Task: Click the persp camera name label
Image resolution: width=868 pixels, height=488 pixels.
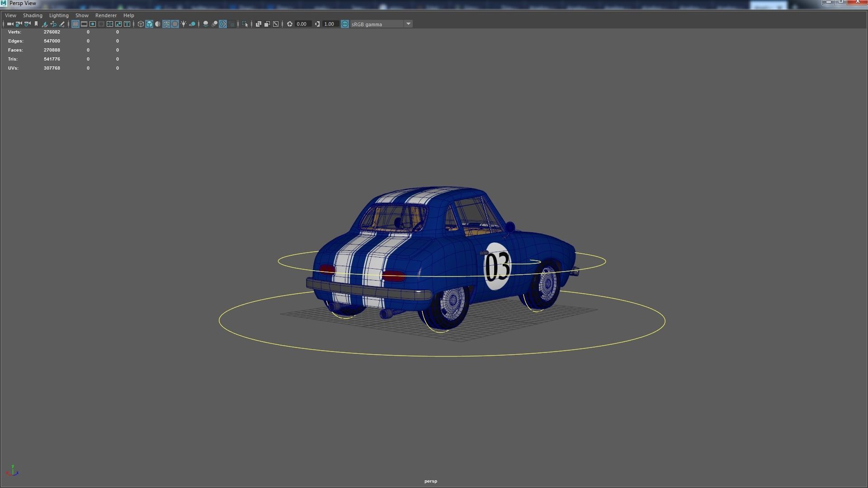Action: tap(430, 481)
